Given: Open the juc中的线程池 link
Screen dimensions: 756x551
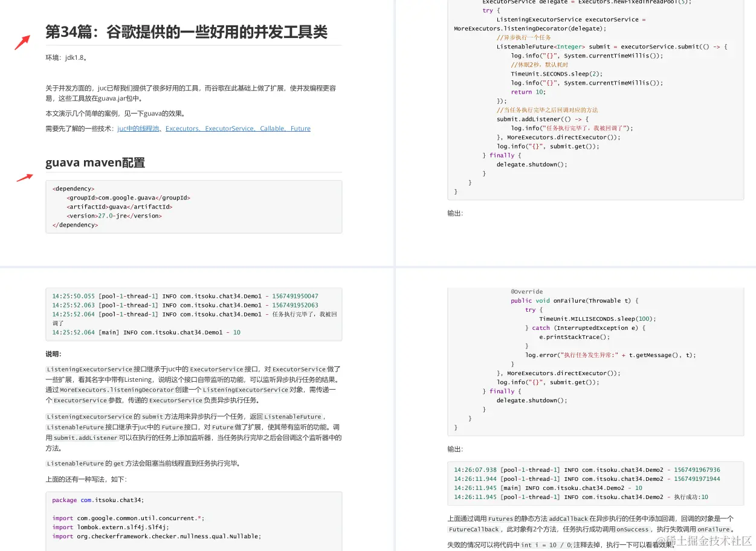Looking at the screenshot, I should tap(138, 129).
